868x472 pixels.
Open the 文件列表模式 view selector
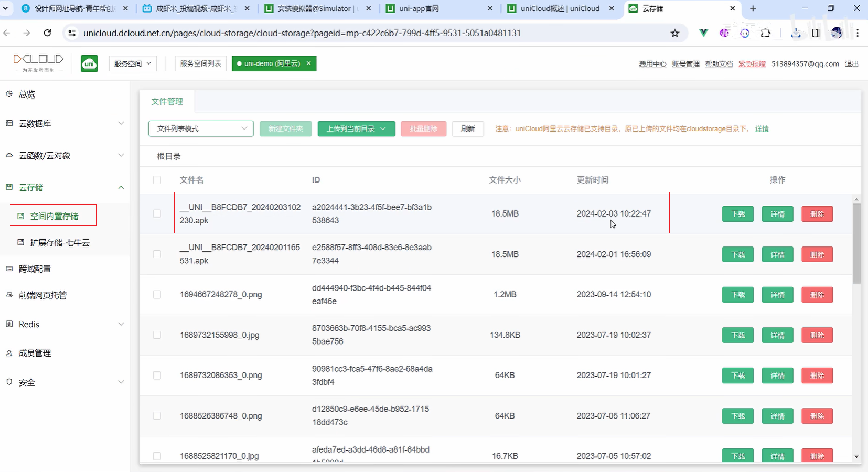point(201,128)
